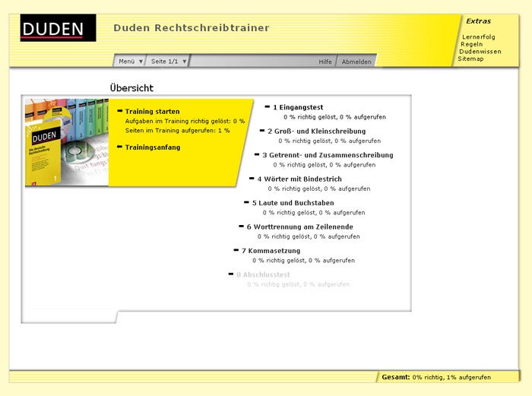The height and width of the screenshot is (396, 532).
Task: Click the dash icon before 3 Getrennt- und Zusammenschreibung
Action: 257,155
